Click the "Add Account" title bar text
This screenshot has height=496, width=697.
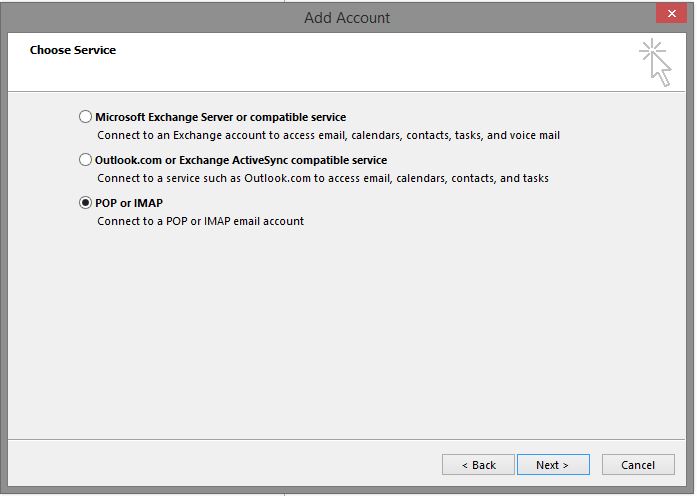(x=347, y=17)
